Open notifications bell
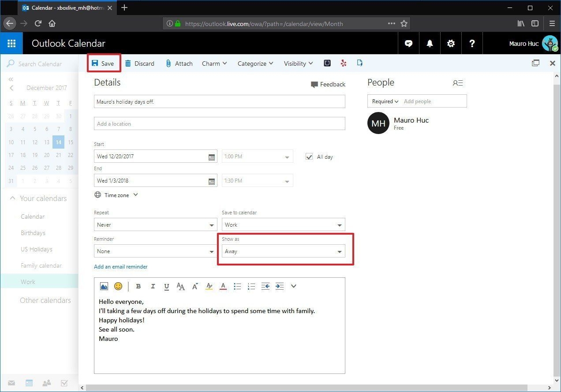This screenshot has height=392, width=561. [x=430, y=43]
